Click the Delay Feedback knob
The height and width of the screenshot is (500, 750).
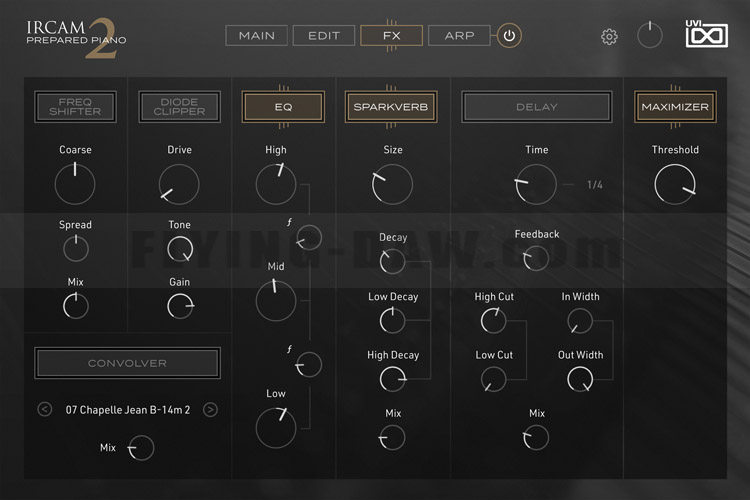point(536,258)
